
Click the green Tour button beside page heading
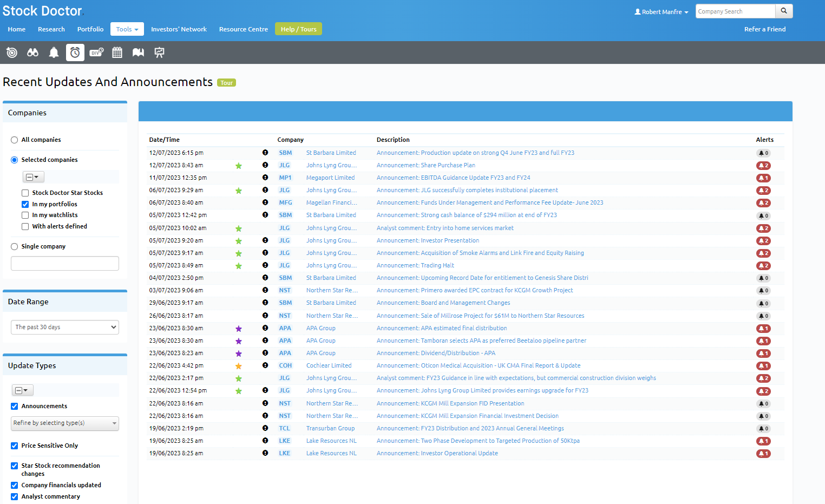coord(226,83)
